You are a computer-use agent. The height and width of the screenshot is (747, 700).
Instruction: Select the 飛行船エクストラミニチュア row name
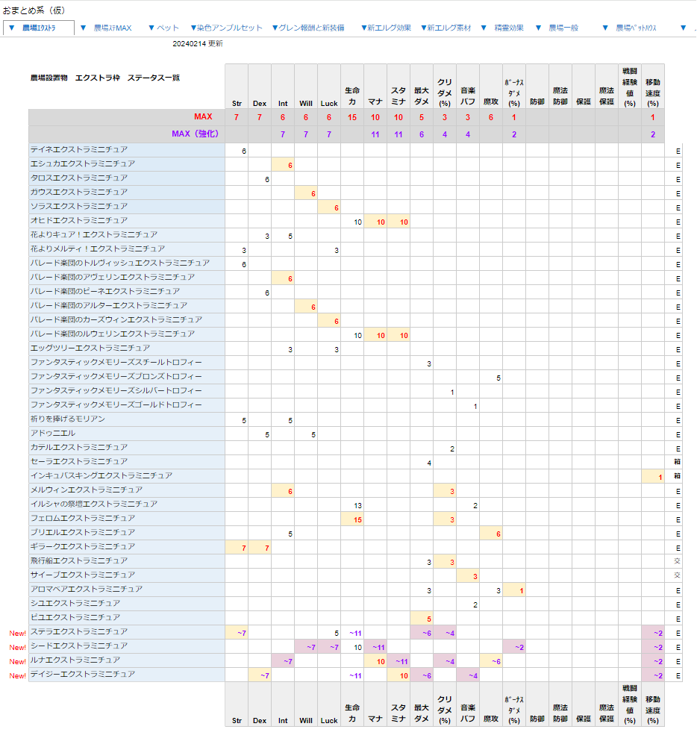[x=79, y=561]
